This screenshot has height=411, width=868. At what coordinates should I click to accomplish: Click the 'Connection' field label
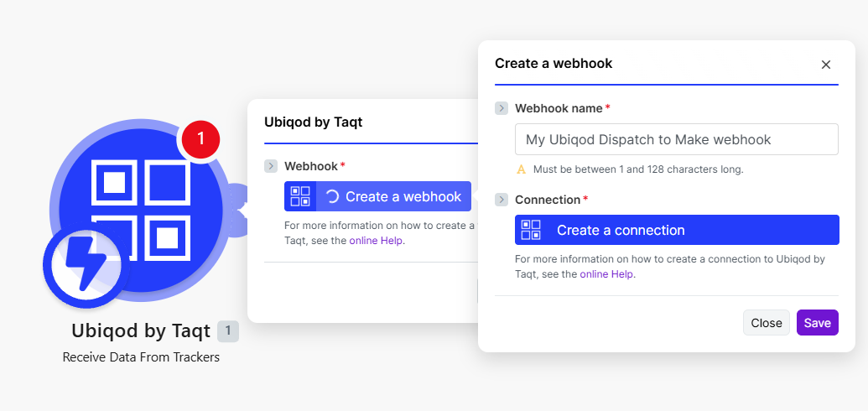coord(548,200)
